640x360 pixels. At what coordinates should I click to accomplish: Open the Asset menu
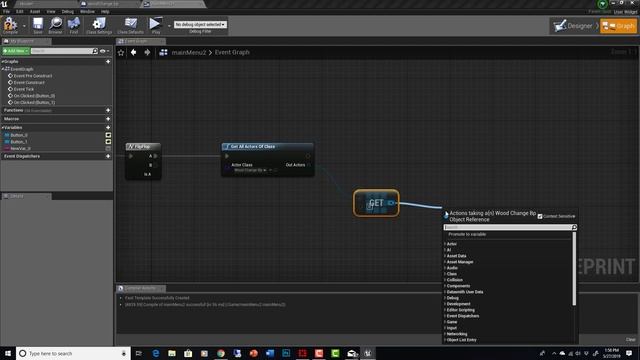click(35, 11)
